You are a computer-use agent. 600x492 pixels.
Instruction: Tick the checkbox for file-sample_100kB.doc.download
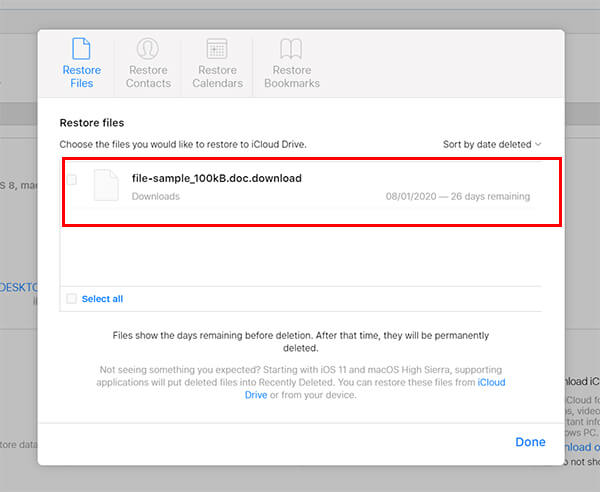tap(72, 180)
